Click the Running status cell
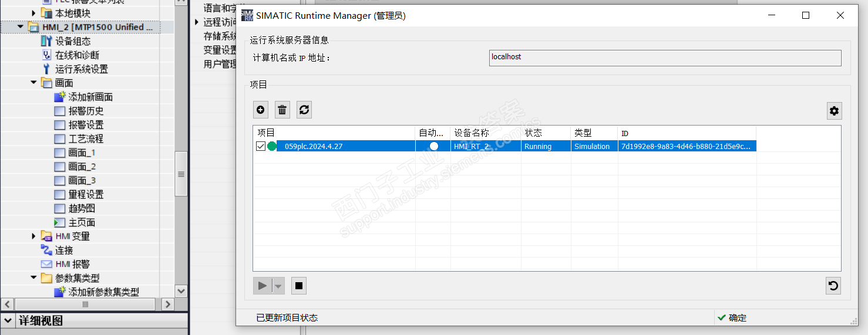This screenshot has width=868, height=335. tap(547, 146)
